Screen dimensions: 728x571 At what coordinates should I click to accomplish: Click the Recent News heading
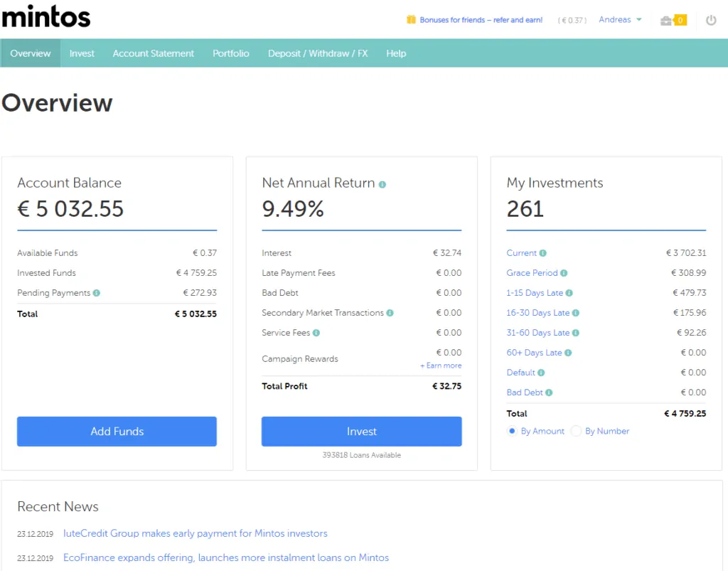[x=58, y=506]
